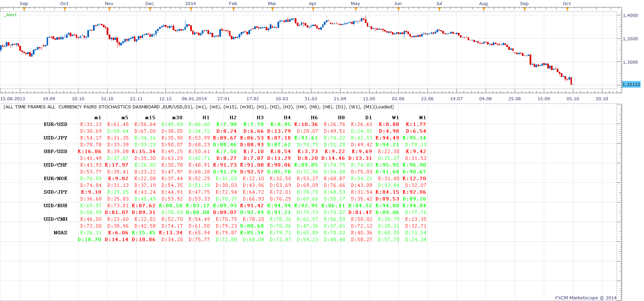Click the USD/JPY value K:95.14
The height and width of the screenshot is (301, 644).
(x=415, y=138)
